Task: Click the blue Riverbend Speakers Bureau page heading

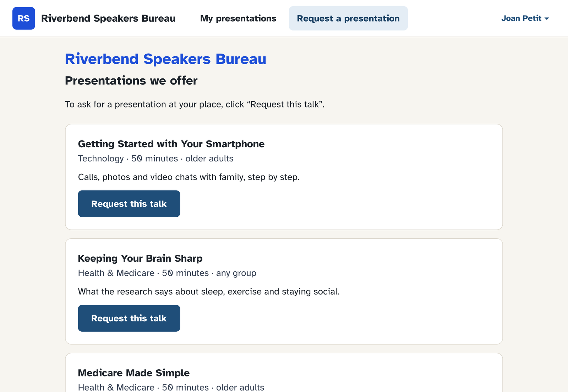Action: pyautogui.click(x=165, y=59)
